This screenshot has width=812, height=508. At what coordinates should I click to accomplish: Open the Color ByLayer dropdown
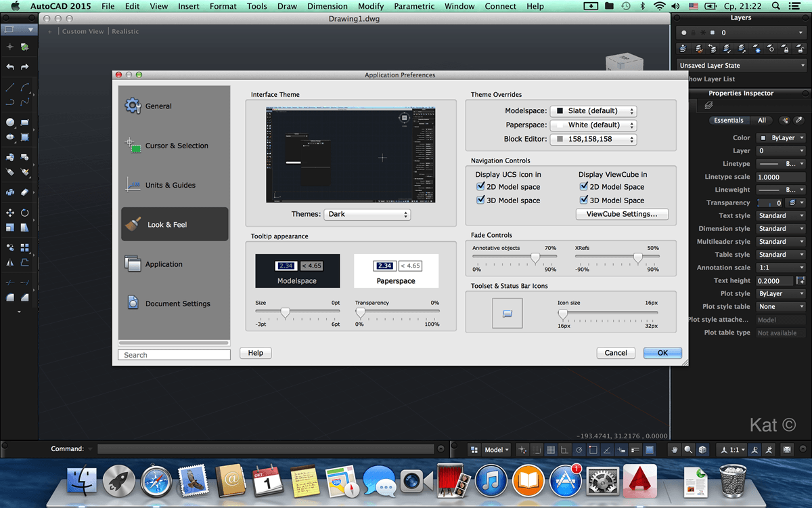[x=781, y=137]
